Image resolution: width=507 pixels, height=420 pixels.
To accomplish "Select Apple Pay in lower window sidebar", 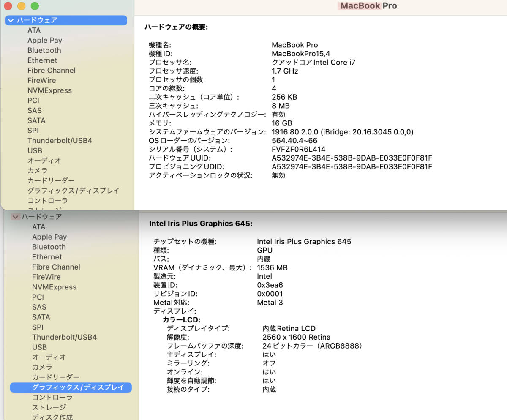I will click(x=49, y=237).
